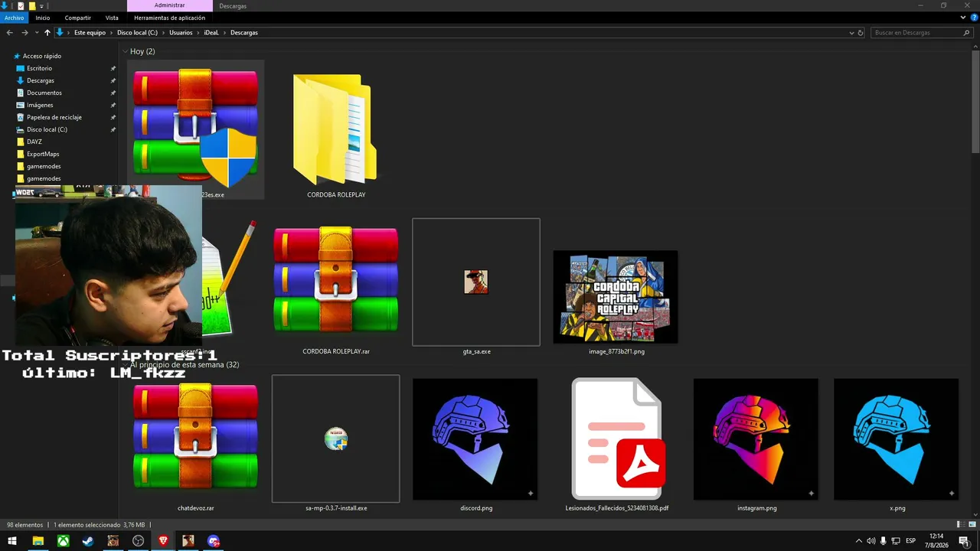Select Acceso rápido in navigation pane

tap(41, 56)
